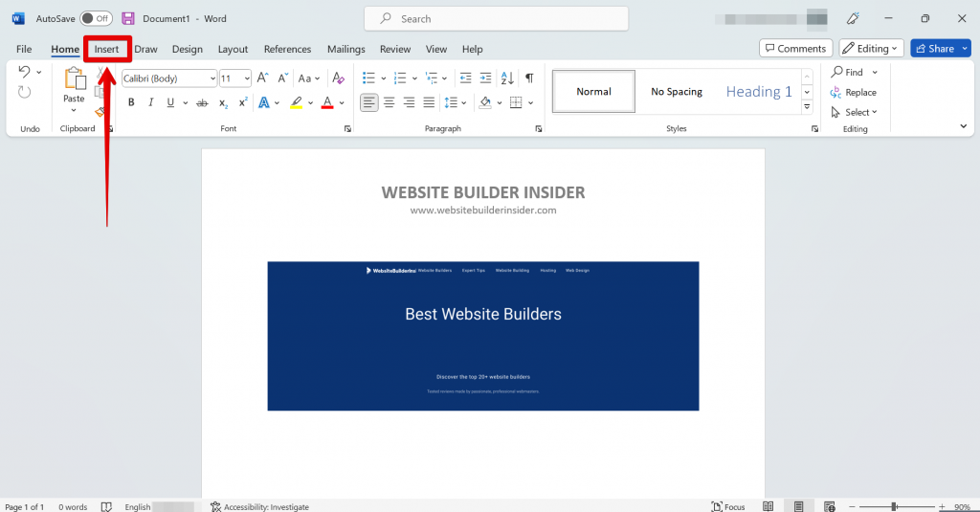Open the Insert tab
980x512 pixels.
107,49
